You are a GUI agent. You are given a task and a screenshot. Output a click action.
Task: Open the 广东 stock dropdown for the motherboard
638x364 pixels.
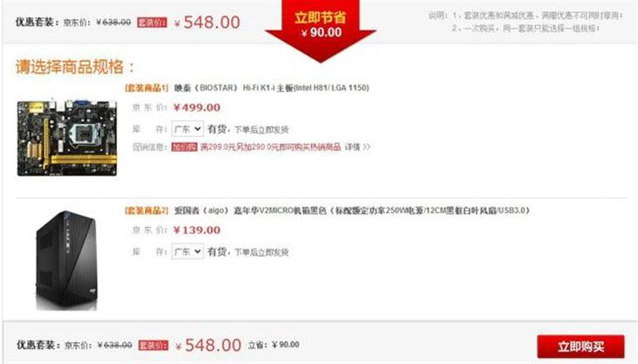tap(188, 129)
